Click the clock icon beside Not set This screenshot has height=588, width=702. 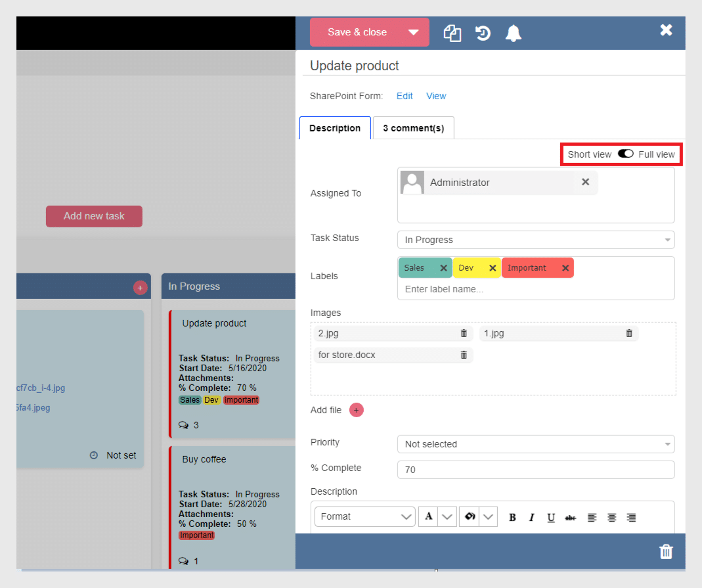(93, 455)
